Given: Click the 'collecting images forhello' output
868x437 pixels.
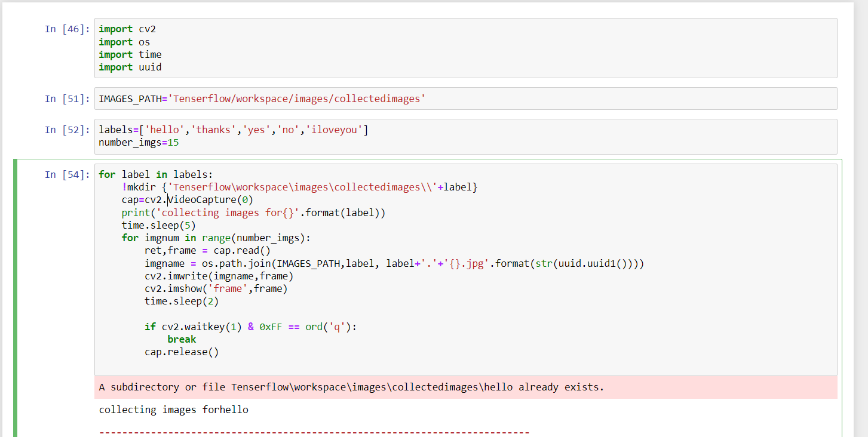Looking at the screenshot, I should click(173, 410).
